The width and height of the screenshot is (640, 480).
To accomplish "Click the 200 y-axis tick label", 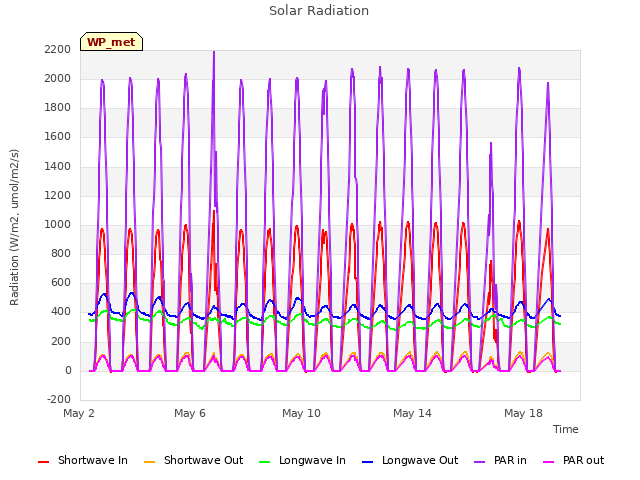I will [x=61, y=342].
